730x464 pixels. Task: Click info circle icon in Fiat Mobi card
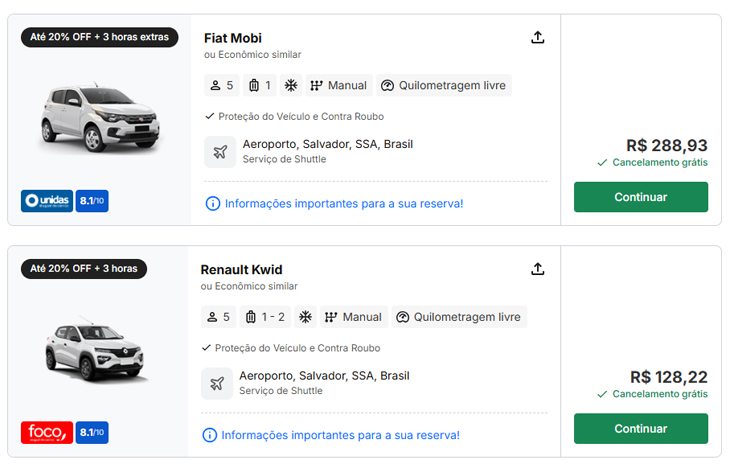(213, 203)
